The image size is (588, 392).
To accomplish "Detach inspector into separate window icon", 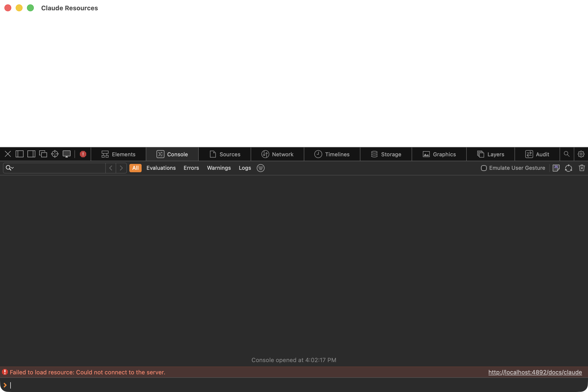I will click(43, 154).
